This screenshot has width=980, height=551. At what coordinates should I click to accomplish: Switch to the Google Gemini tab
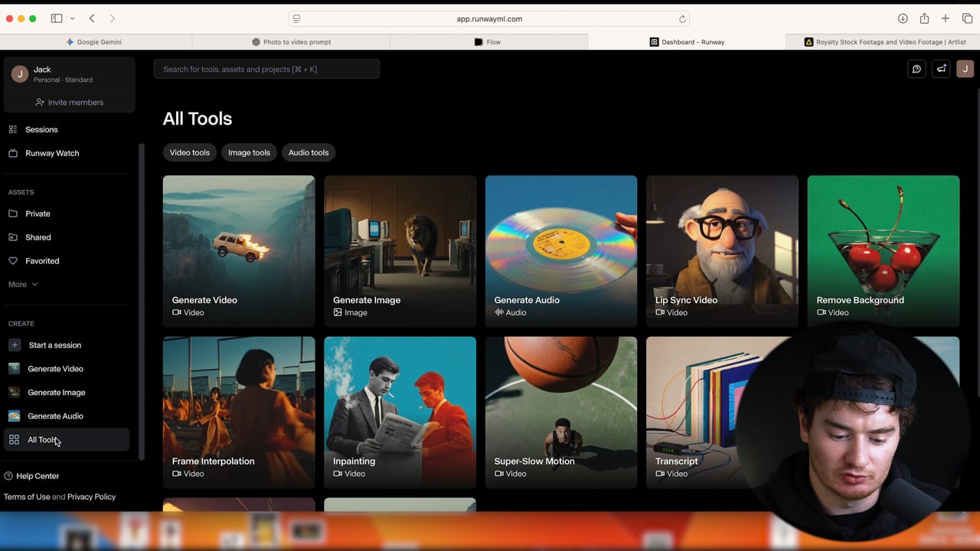pos(96,42)
